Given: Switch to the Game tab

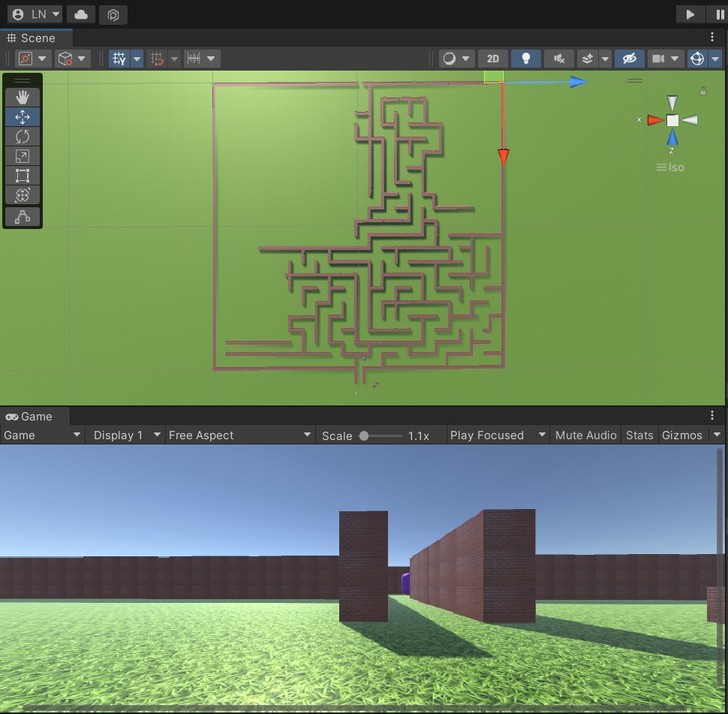Looking at the screenshot, I should coord(35,417).
